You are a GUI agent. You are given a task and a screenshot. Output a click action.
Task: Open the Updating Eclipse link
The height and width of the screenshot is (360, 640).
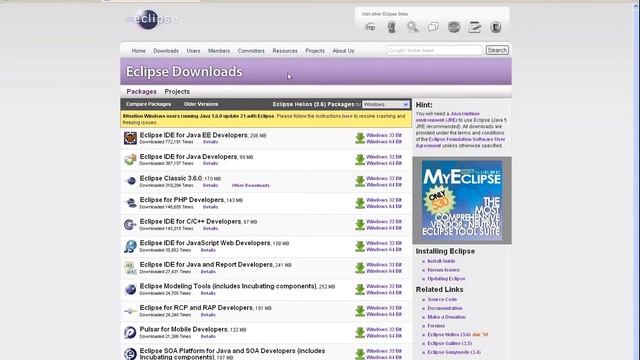tap(446, 278)
